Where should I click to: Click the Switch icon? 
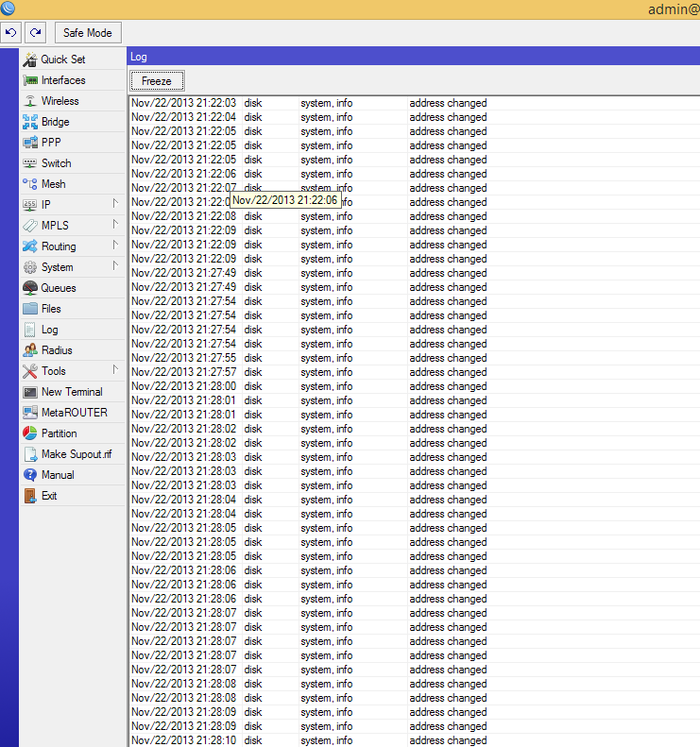[30, 163]
